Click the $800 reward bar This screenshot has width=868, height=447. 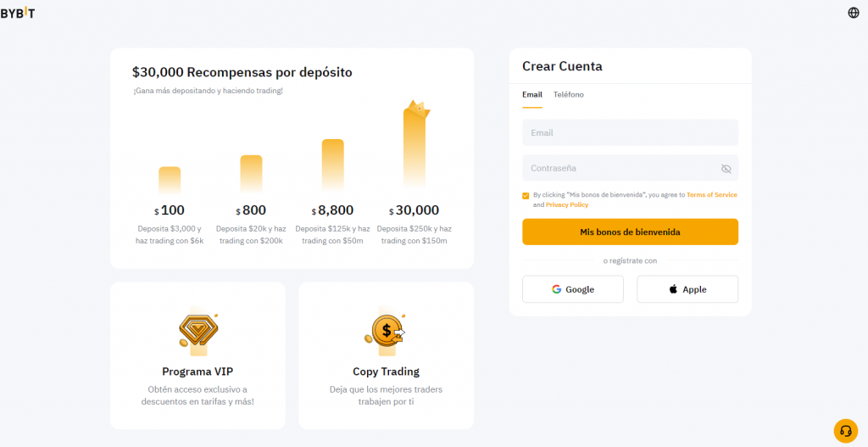[x=251, y=174]
